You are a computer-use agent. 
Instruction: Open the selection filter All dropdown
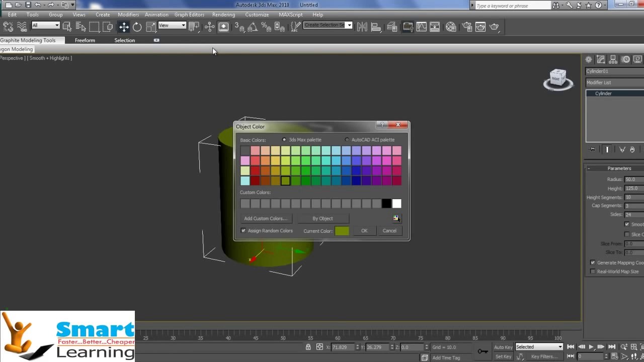(46, 25)
